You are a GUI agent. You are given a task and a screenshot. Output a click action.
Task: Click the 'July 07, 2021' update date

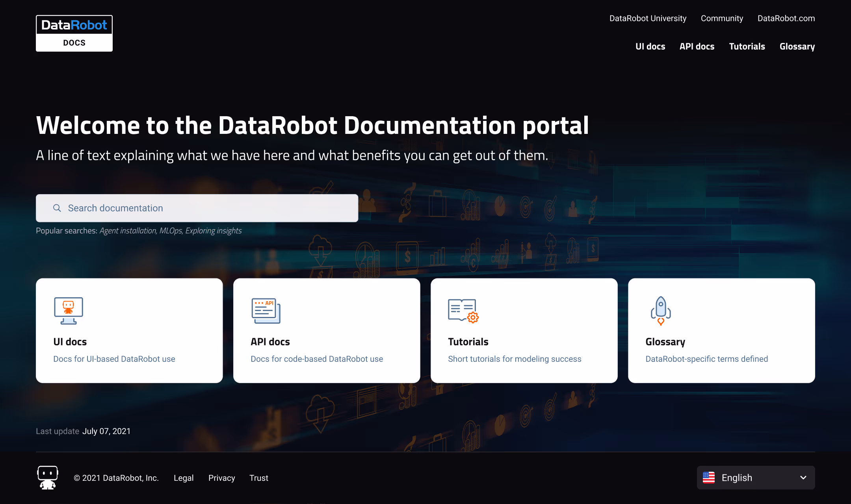coord(106,431)
